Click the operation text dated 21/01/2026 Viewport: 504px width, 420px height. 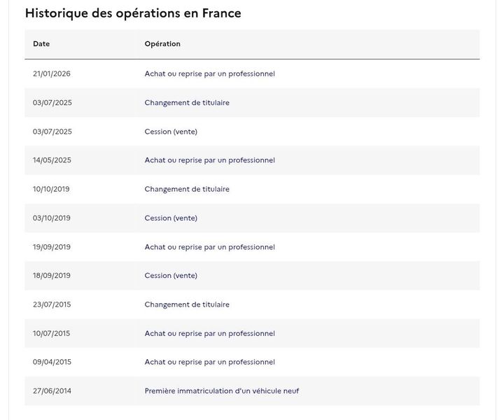[209, 73]
